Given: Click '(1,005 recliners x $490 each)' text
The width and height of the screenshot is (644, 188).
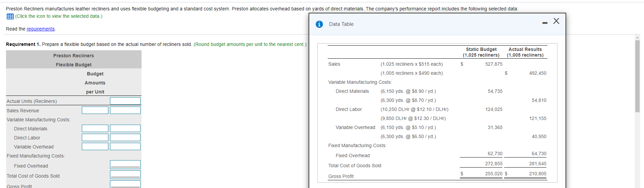Looking at the screenshot, I should click(412, 73).
